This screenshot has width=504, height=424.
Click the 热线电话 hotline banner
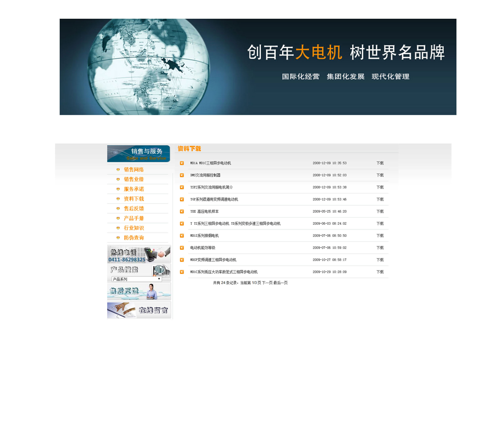pos(139,254)
